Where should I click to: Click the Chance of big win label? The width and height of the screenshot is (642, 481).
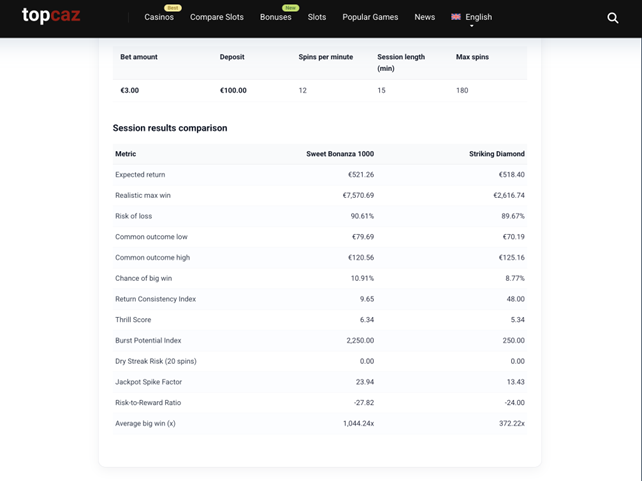tap(144, 278)
